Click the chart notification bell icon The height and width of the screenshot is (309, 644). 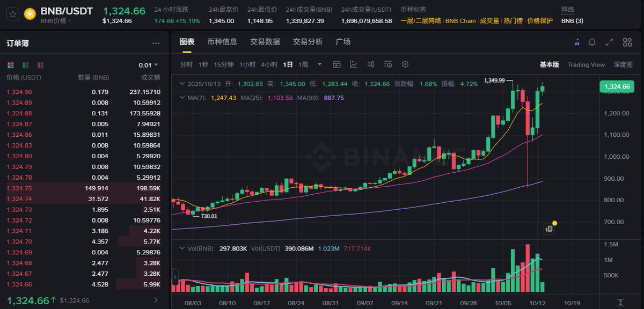(592, 42)
